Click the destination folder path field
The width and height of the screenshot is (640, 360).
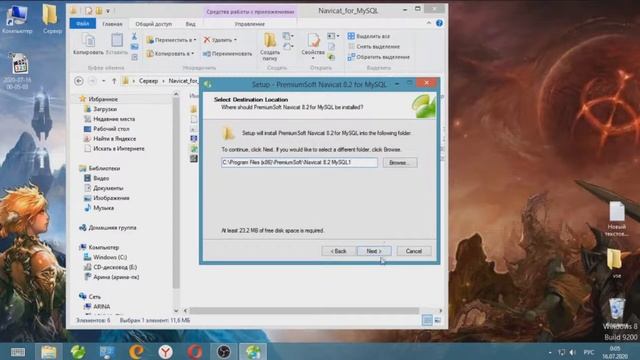pyautogui.click(x=299, y=162)
